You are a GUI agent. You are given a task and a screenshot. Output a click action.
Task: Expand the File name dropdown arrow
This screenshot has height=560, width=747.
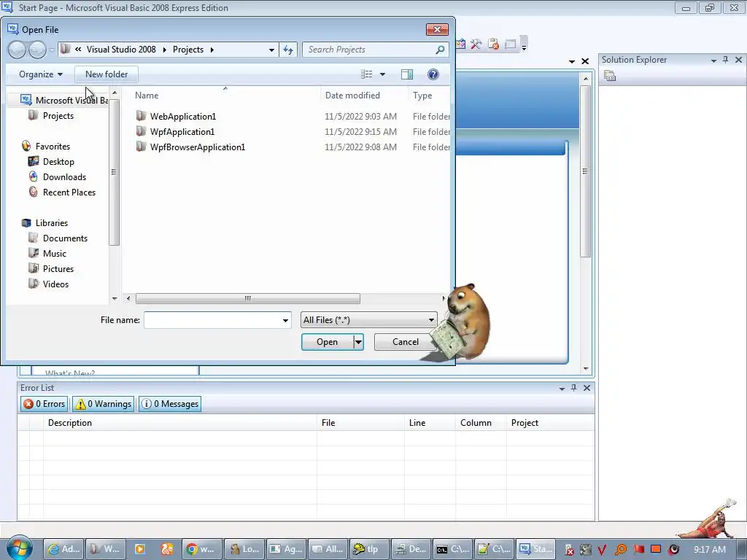(285, 320)
